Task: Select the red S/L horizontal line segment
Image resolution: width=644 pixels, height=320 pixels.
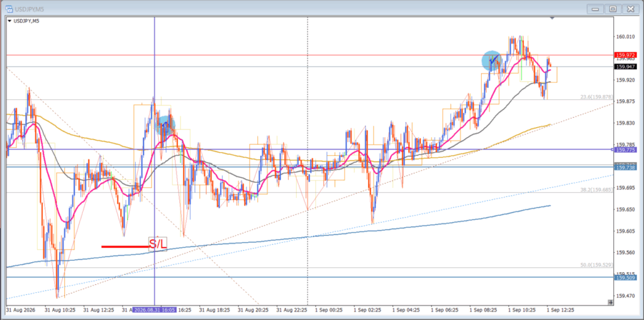Action: tap(125, 246)
